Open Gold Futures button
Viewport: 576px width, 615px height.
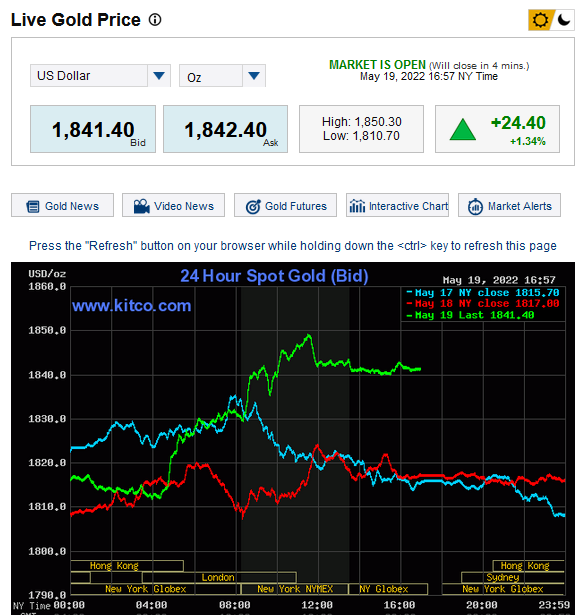[285, 206]
